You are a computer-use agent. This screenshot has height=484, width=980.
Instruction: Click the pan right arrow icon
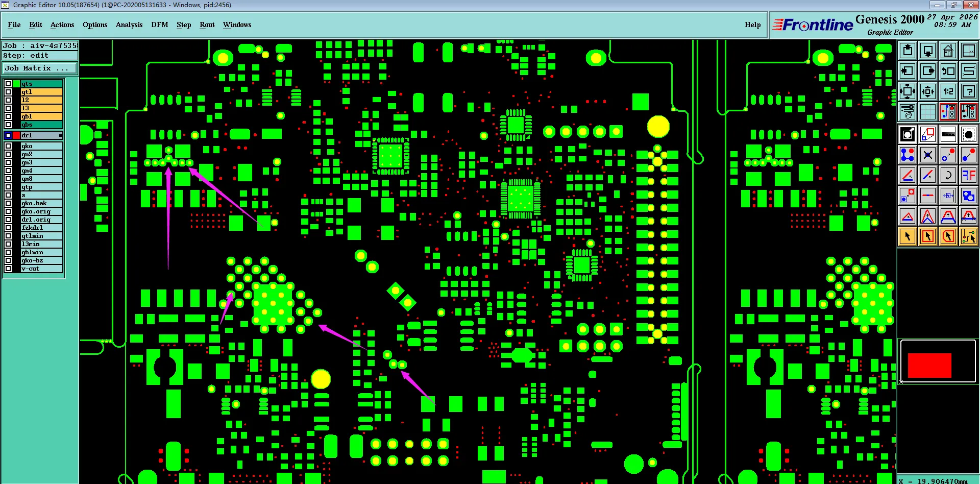pos(927,71)
